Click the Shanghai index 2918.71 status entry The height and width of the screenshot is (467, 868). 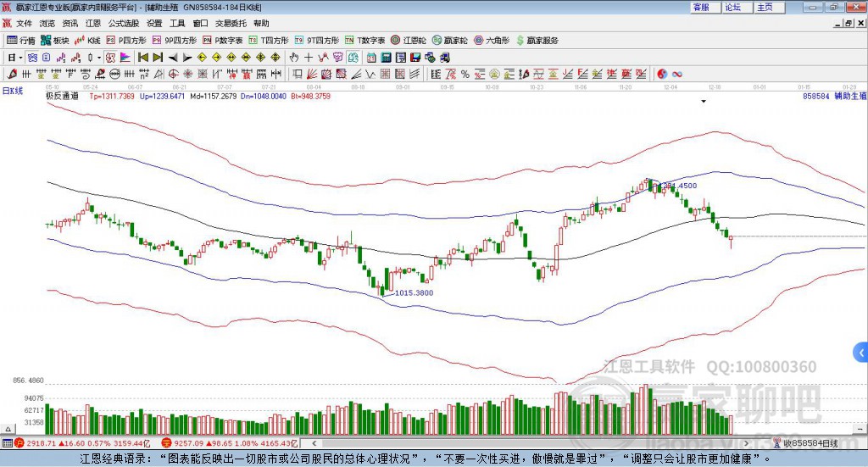click(x=82, y=443)
